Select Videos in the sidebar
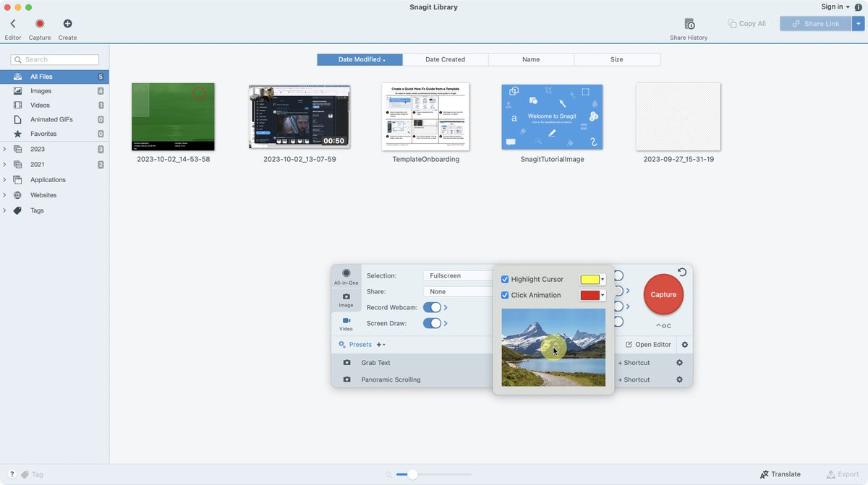This screenshot has width=868, height=485. coord(42,105)
